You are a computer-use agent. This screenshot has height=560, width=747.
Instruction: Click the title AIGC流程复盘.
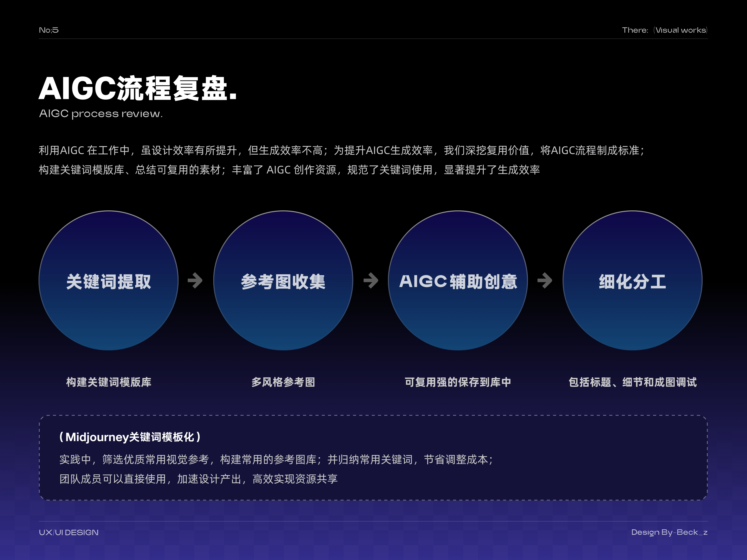point(138,88)
